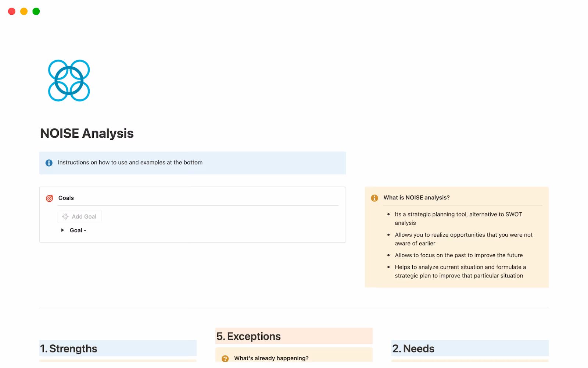This screenshot has width=588, height=368.
Task: Expand the Goal toggle triangle
Action: click(63, 230)
